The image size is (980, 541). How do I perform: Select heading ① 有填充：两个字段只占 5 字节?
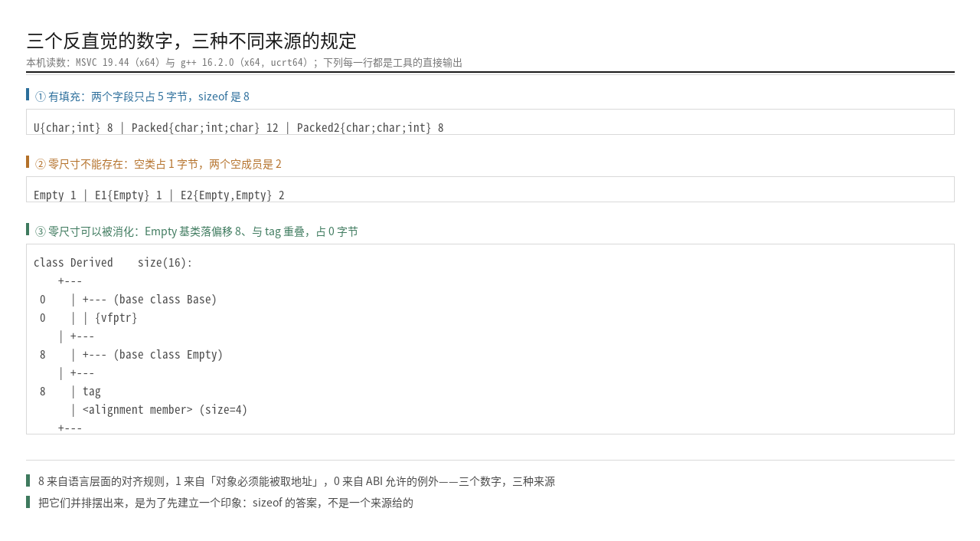click(x=142, y=97)
